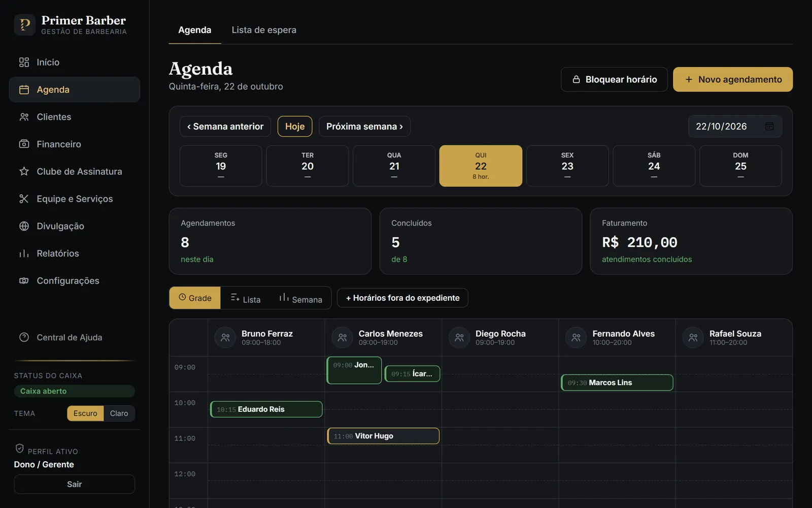This screenshot has height=508, width=812.
Task: Select Lista view mode
Action: click(x=246, y=298)
